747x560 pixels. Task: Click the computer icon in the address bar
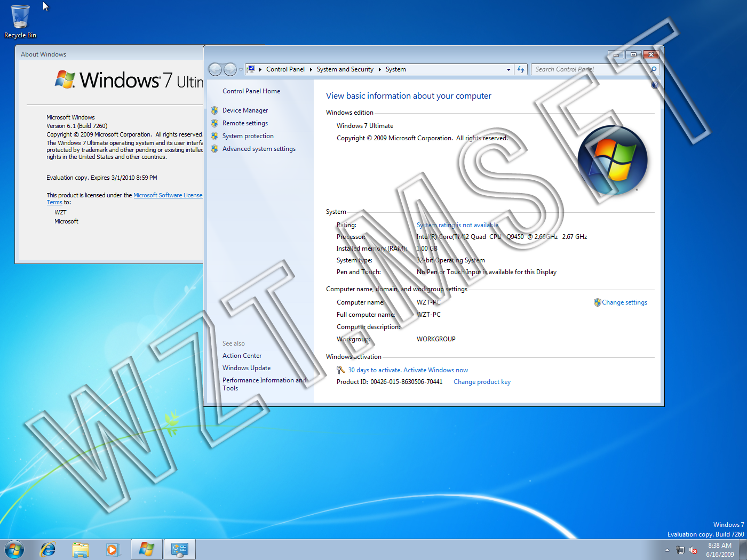tap(250, 69)
